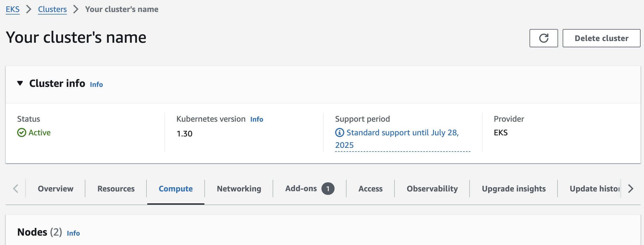Click the Info label next to Nodes heading
The height and width of the screenshot is (245, 644).
point(73,233)
